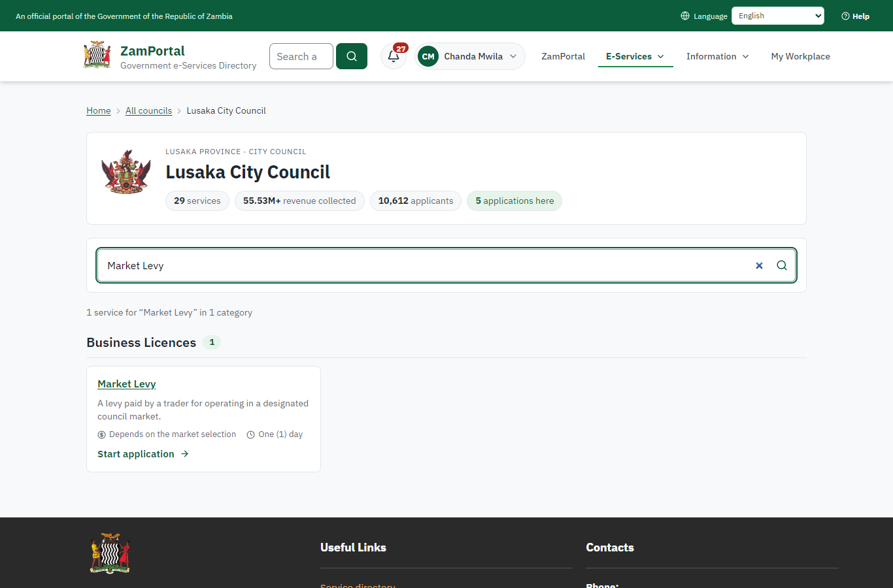
Task: Follow the All councils breadcrumb link
Action: coord(148,110)
